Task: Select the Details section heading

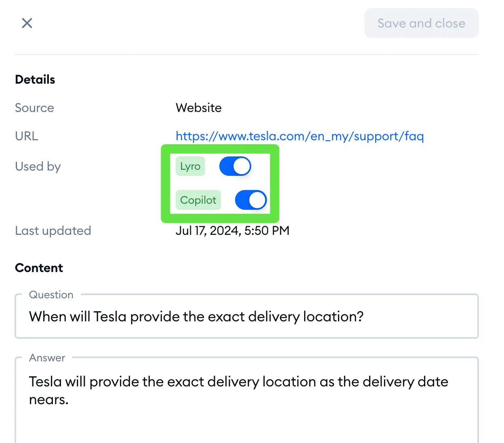Action: point(35,79)
